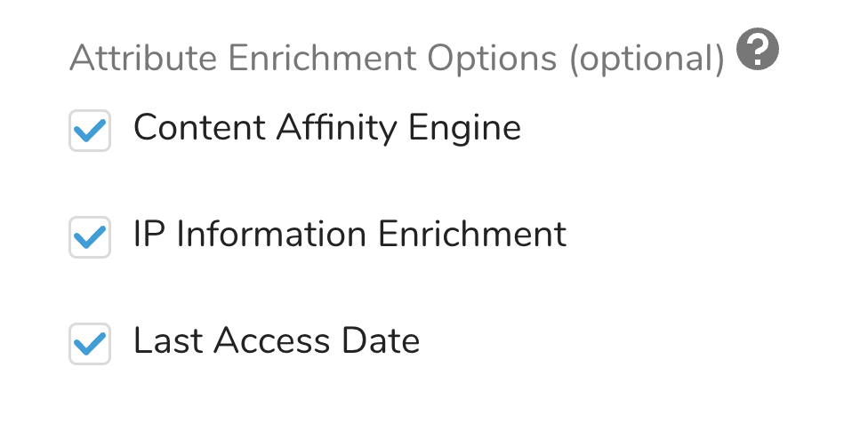Click the help question mark icon
The image size is (868, 423).
(x=758, y=51)
